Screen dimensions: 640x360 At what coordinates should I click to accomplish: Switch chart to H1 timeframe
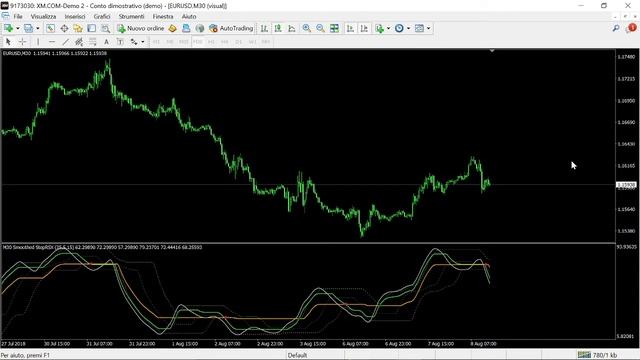[211, 42]
